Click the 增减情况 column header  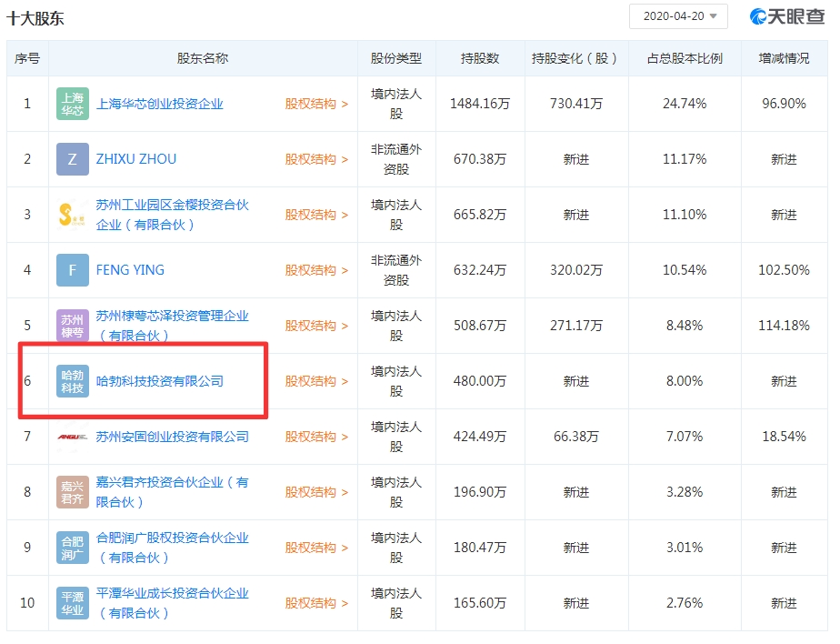(785, 58)
